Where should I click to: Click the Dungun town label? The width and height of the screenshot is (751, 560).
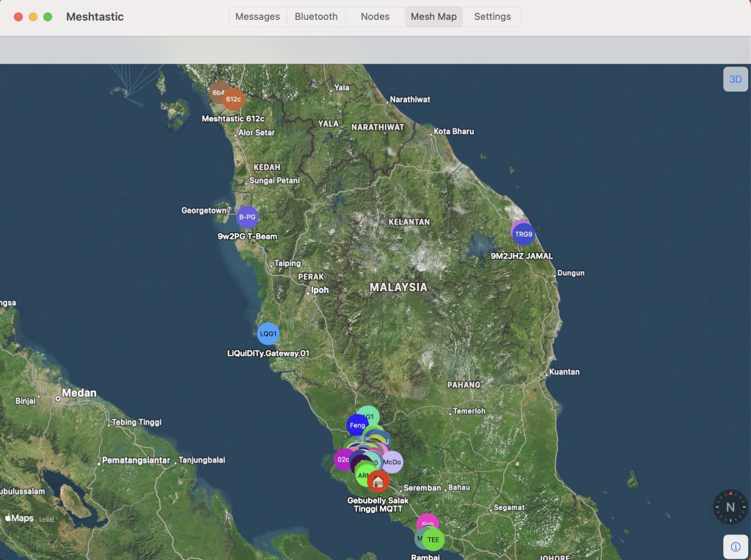pos(571,273)
